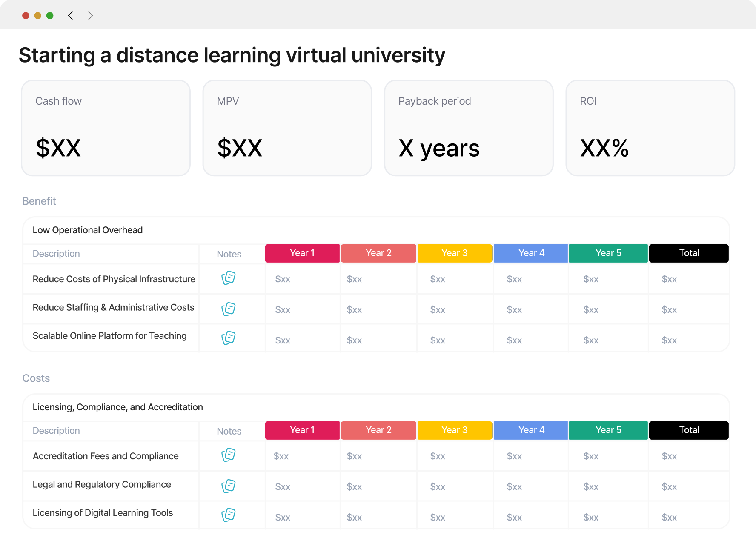
Task: Select the MPV card
Action: click(287, 128)
